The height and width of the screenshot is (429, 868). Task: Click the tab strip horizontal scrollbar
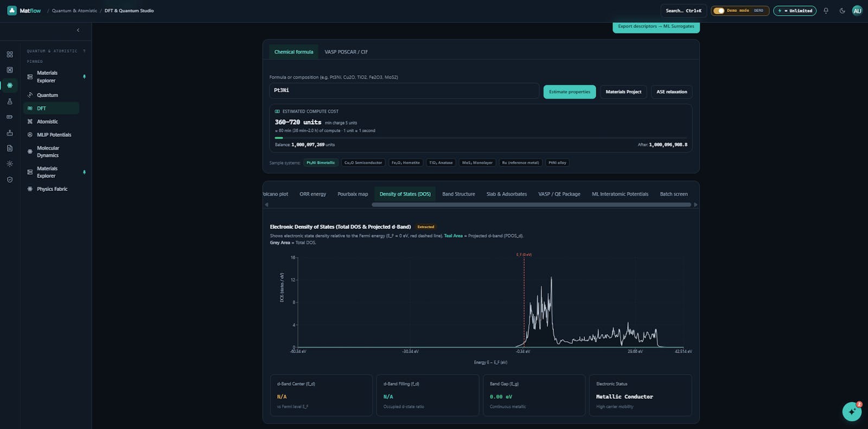pos(532,205)
